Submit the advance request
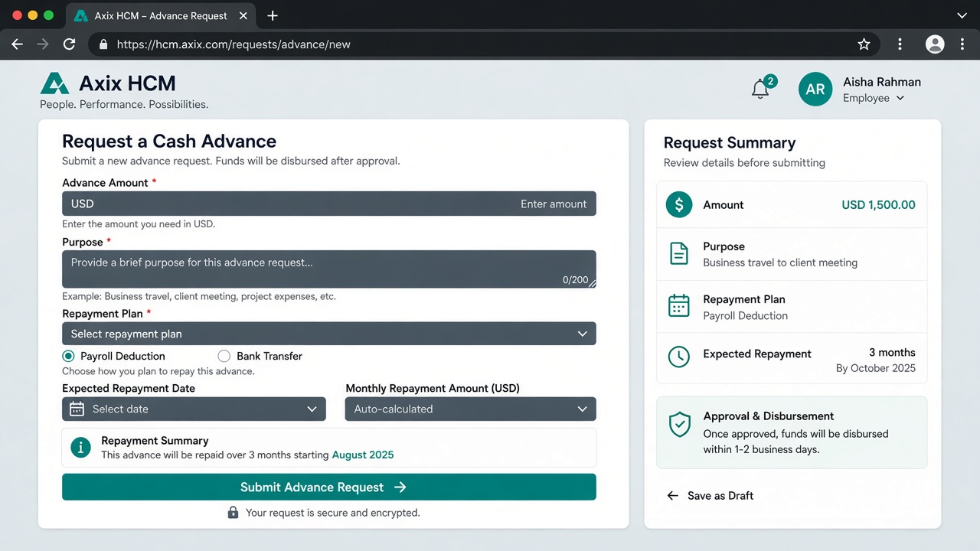 click(329, 487)
